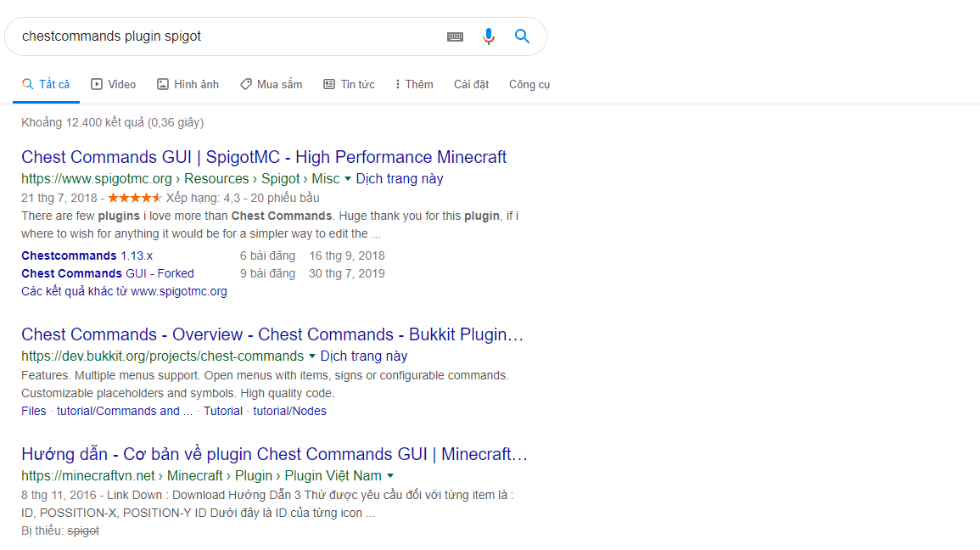This screenshot has width=980, height=550.
Task: Click the on-screen keyboard icon in search bar
Action: coord(456,36)
